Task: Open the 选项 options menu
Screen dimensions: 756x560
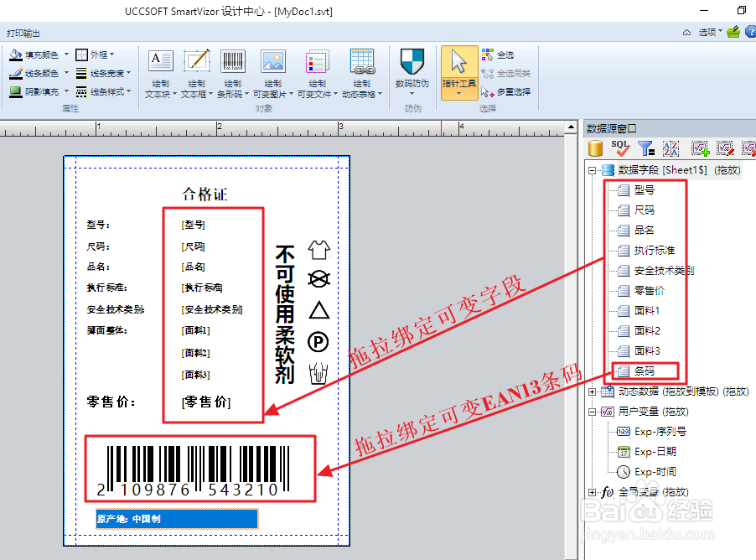Action: tap(710, 33)
